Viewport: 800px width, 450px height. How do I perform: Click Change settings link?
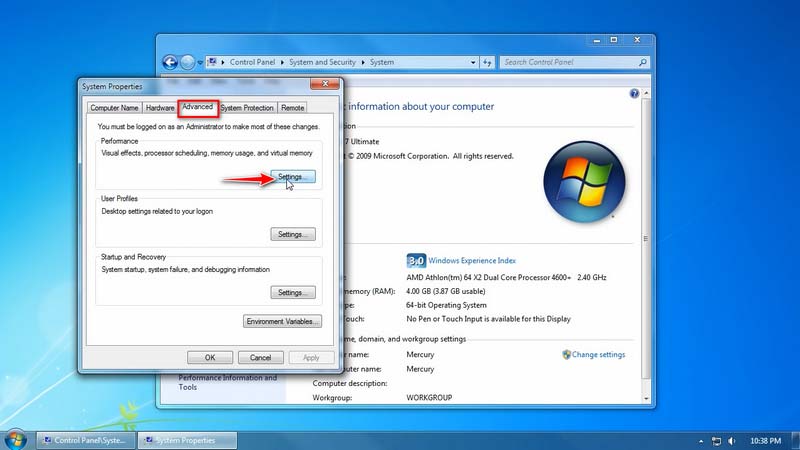point(598,355)
